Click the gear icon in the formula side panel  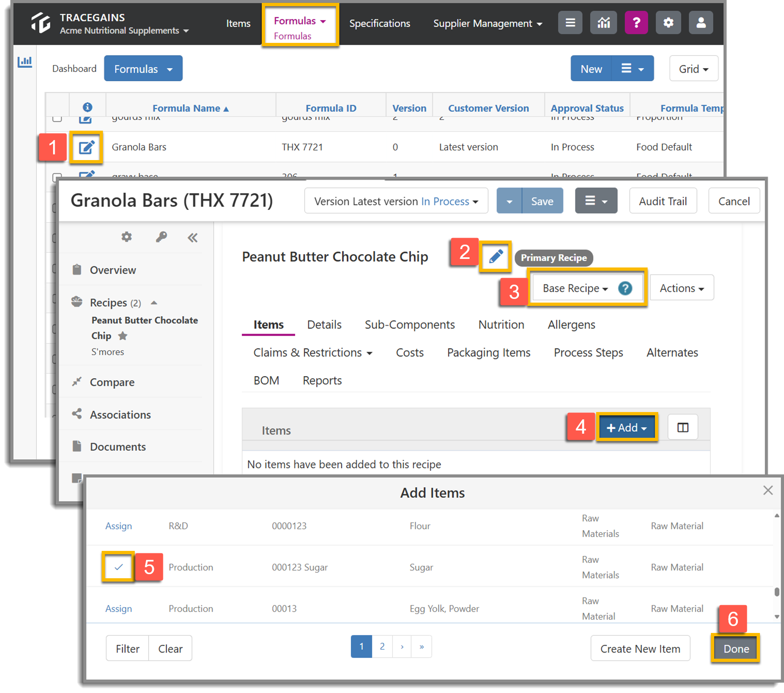127,237
